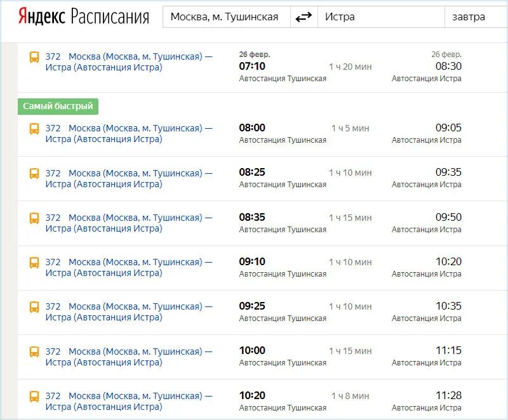Viewport: 508px width, 420px height.
Task: Focus the departure field Москва, м. Тушинская
Action: tap(227, 17)
